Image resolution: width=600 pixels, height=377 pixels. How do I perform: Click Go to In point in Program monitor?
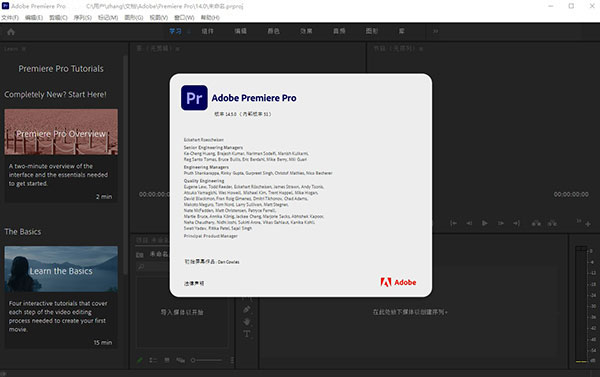[x=453, y=223]
